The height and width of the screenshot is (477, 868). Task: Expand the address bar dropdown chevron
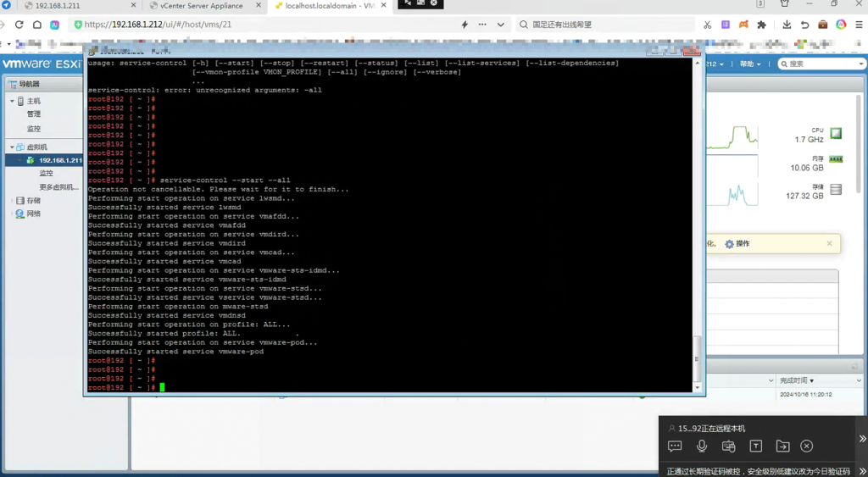[500, 25]
